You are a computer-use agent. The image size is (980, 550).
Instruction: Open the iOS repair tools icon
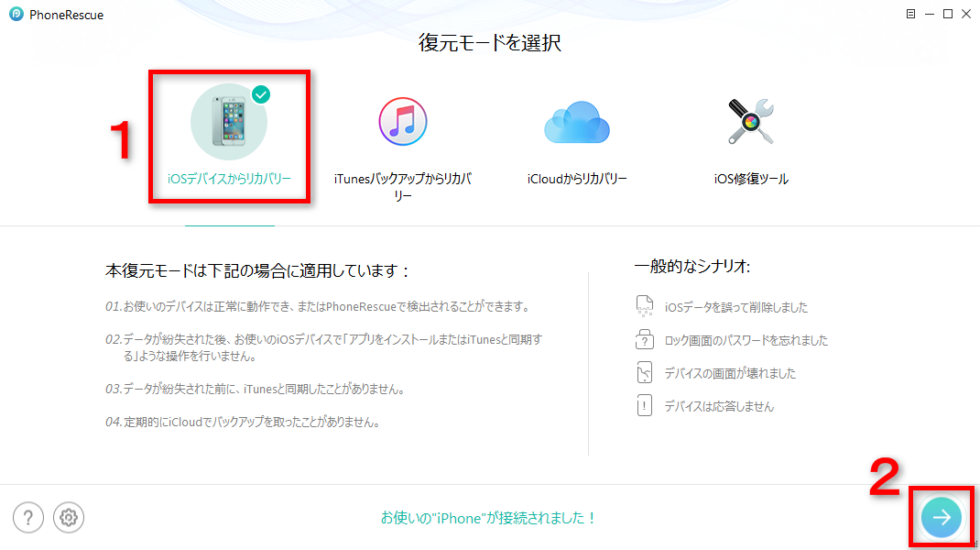(751, 121)
